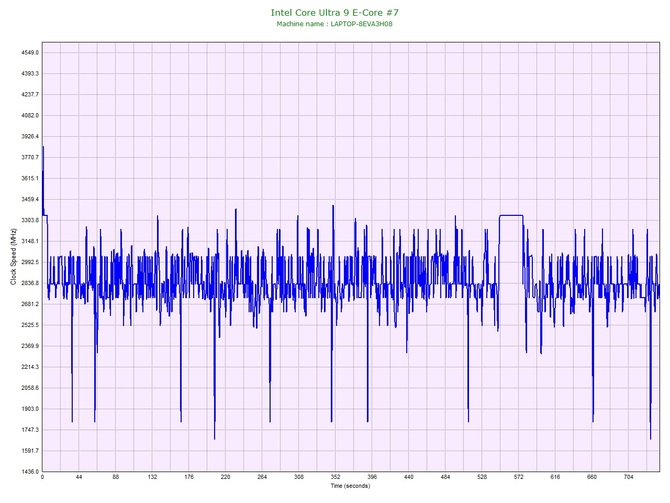Click the 3148.1 y-axis value

tap(30, 241)
